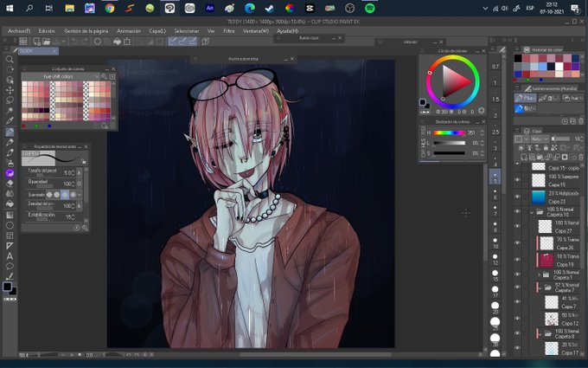Toggle visibility of Capa 27 layer
The height and width of the screenshot is (368, 588).
pos(518,226)
